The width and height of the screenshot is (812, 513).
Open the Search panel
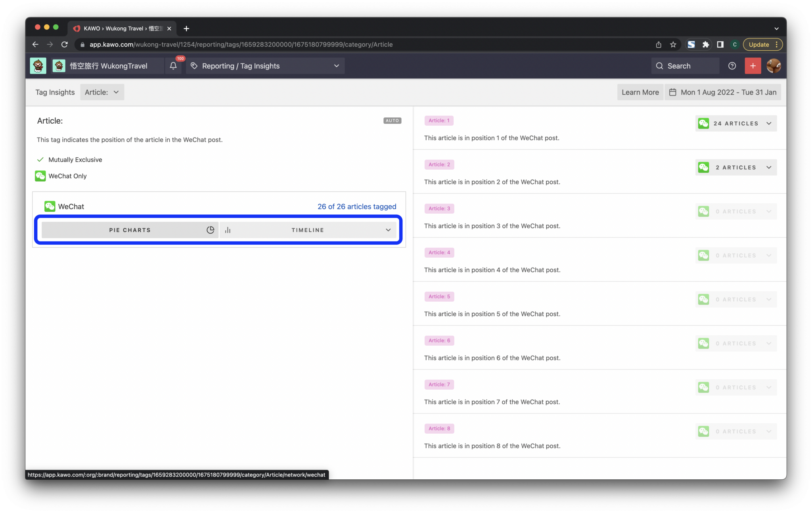click(x=685, y=65)
